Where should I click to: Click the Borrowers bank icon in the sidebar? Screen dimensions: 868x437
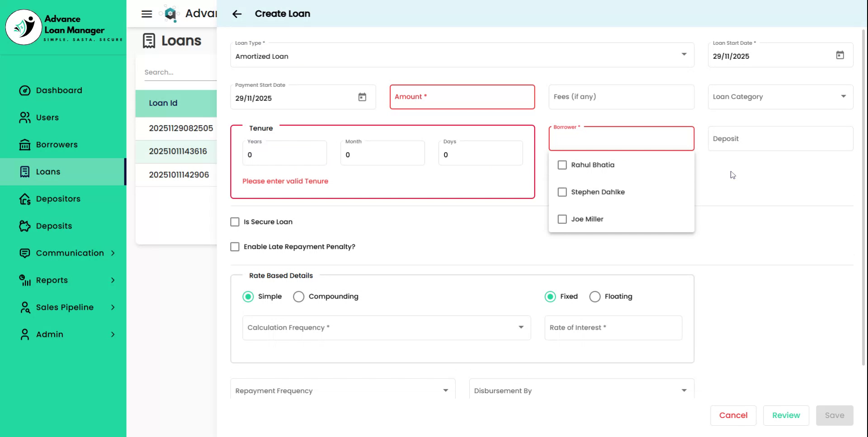pyautogui.click(x=25, y=145)
